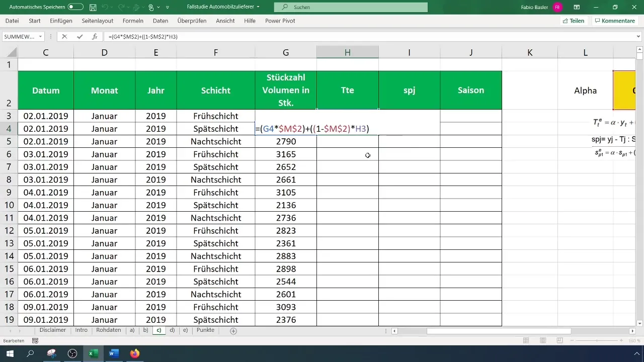
Task: Open the Formeln ribbon tab
Action: click(x=133, y=21)
